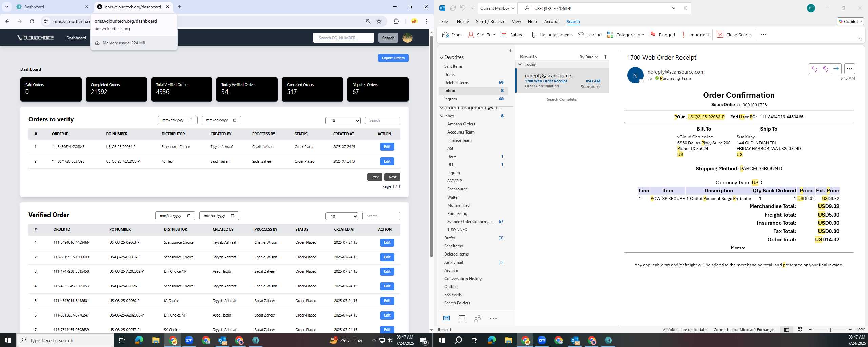Open more actions ellipsis in email header

pos(849,69)
